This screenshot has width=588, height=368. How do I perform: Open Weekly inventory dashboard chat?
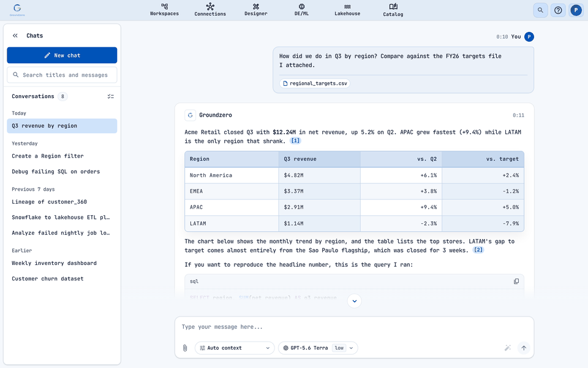pyautogui.click(x=62, y=263)
